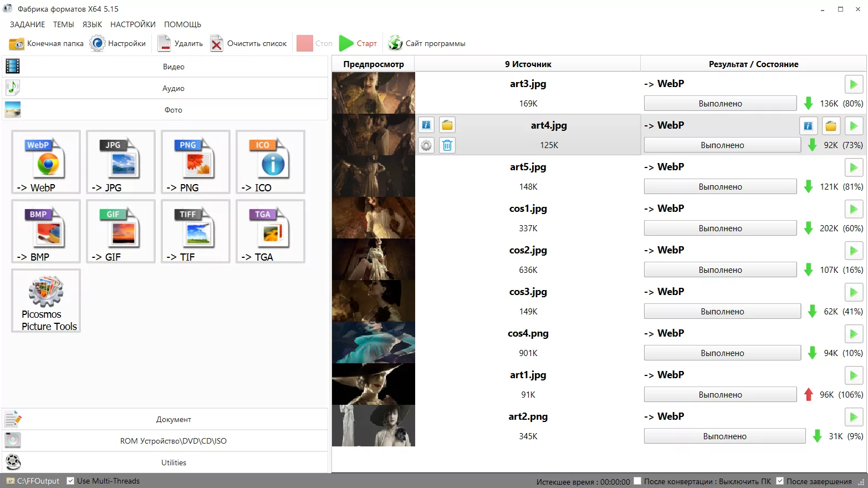
Task: Delete art4.jpg task with trash icon
Action: point(447,145)
